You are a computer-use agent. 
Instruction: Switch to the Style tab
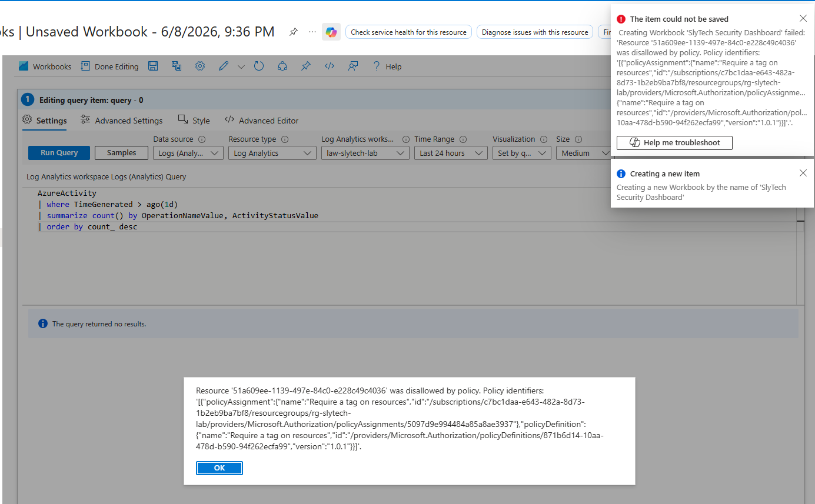[194, 121]
